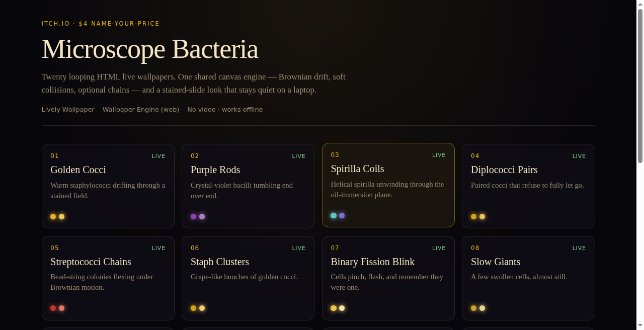Click the violet swatch on Spirilla Coils
Screen dimensions: 644x330
pyautogui.click(x=342, y=215)
